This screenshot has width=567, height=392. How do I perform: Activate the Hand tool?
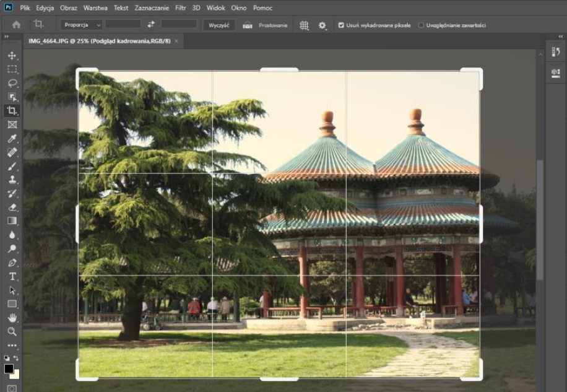12,318
